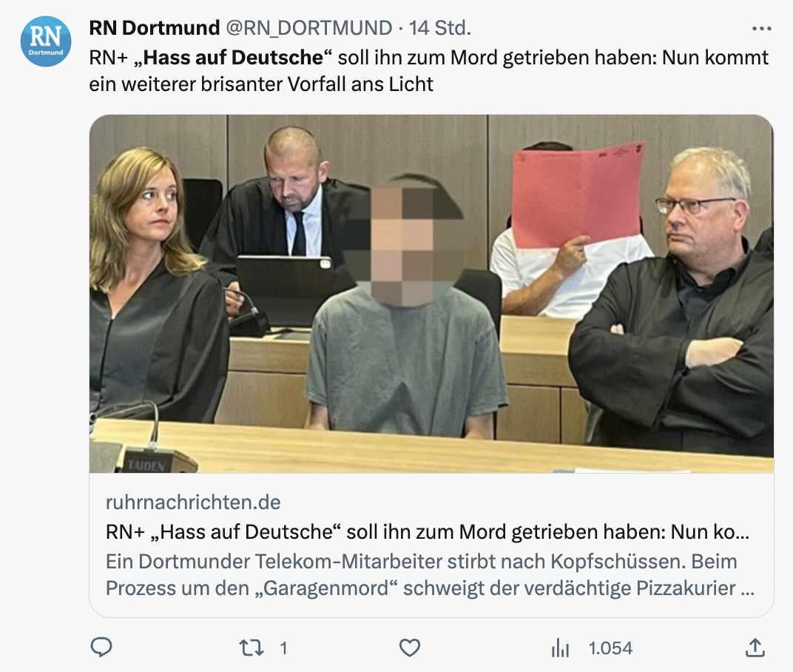Like the tweet with the heart icon
This screenshot has width=793, height=672.
410,648
